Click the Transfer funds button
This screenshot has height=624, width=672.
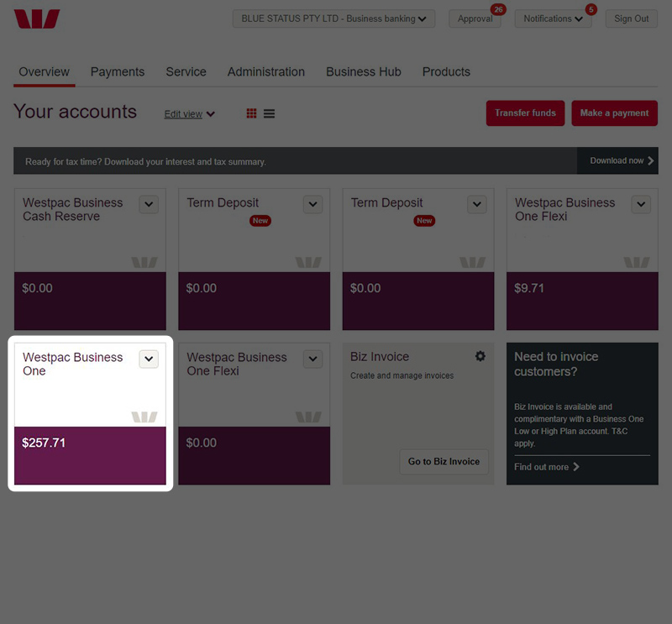pyautogui.click(x=525, y=113)
